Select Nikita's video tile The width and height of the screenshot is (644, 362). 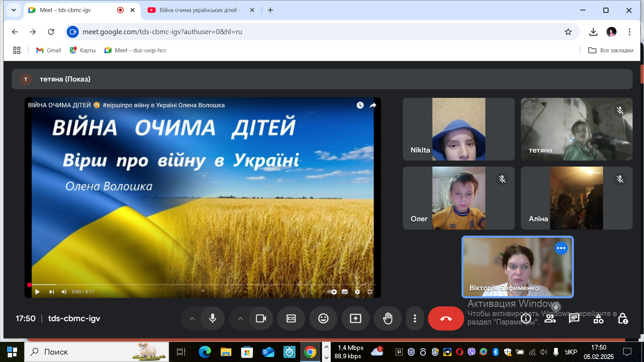(459, 129)
